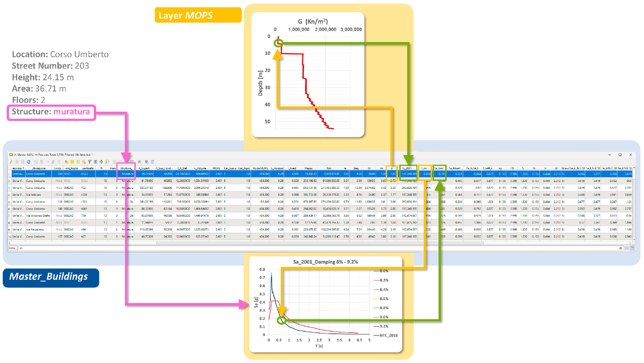Click the invert selection icon

[x=78, y=162]
